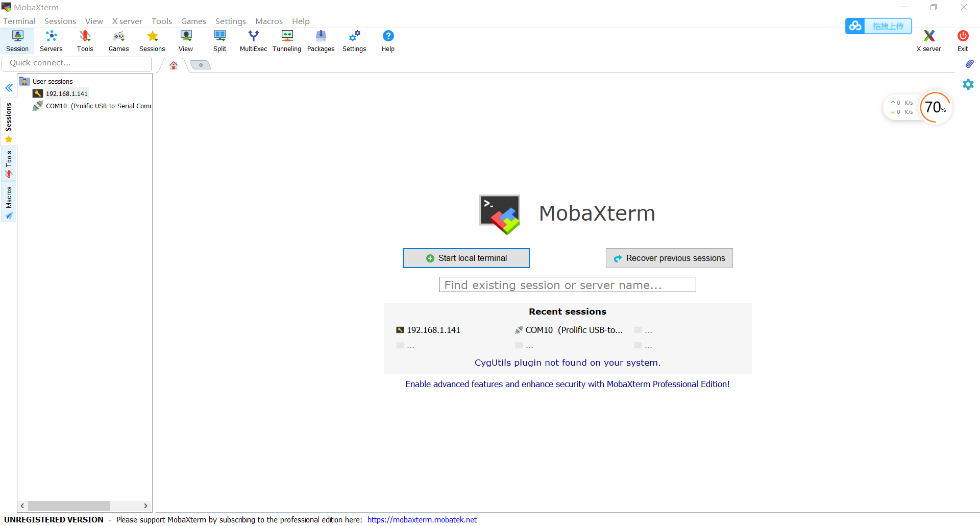
Task: Click the X server icon
Action: pyautogui.click(x=928, y=41)
